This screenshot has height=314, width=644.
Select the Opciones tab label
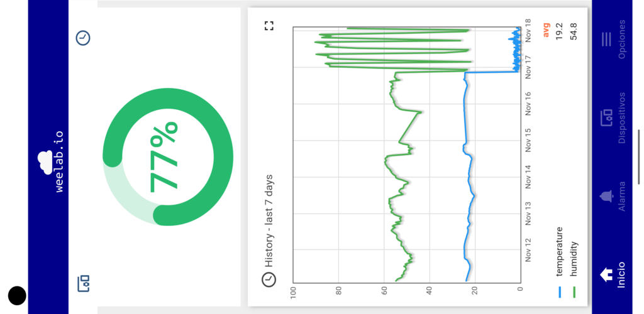click(621, 40)
